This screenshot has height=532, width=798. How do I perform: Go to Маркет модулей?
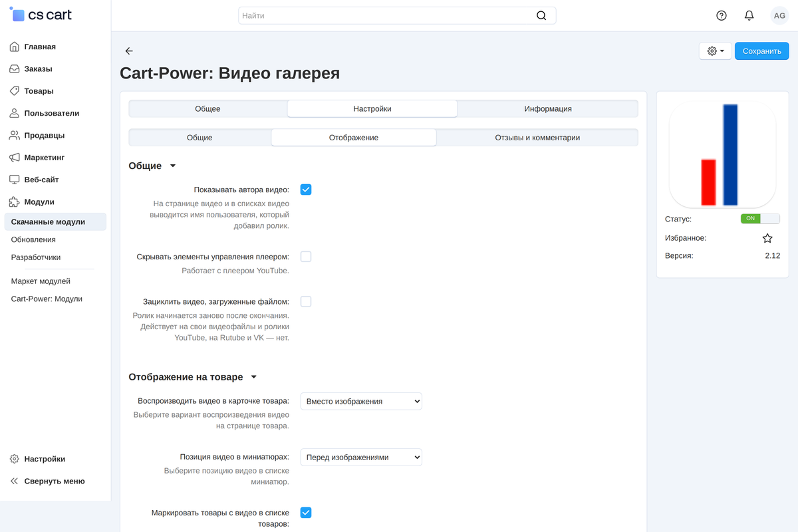(41, 281)
